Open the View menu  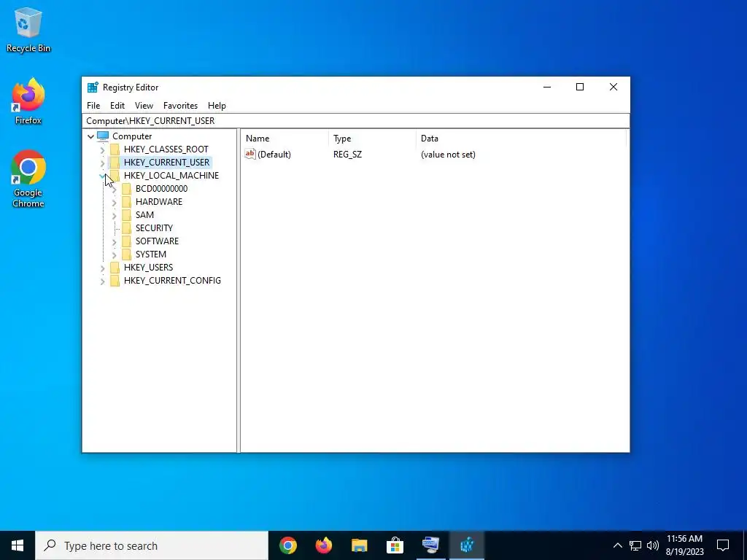[144, 106]
